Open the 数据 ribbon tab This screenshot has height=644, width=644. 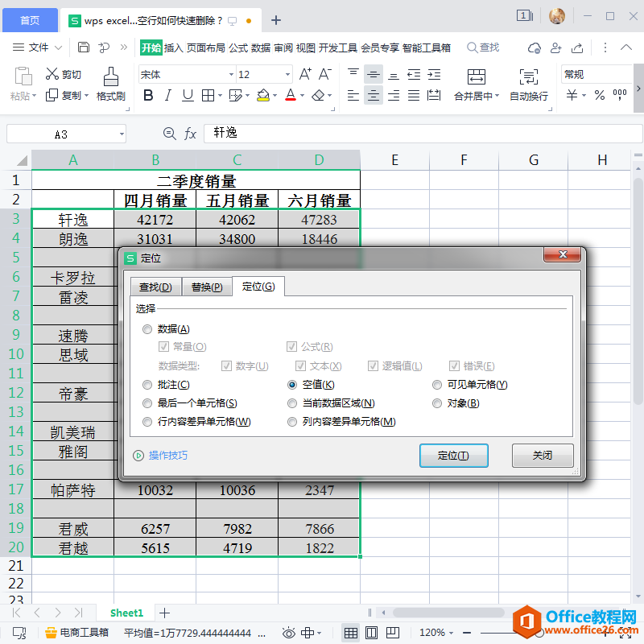pos(261,47)
